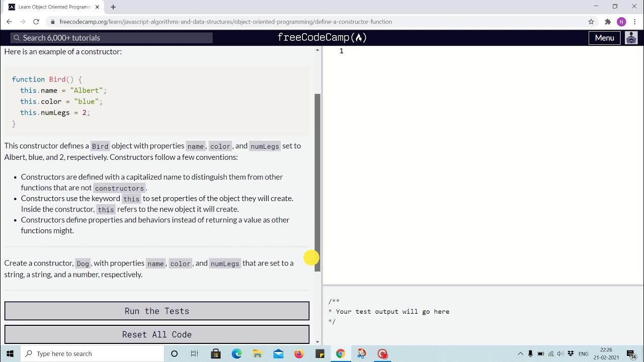Reload the freeCodeCamp page
644x362 pixels.
click(36, 22)
